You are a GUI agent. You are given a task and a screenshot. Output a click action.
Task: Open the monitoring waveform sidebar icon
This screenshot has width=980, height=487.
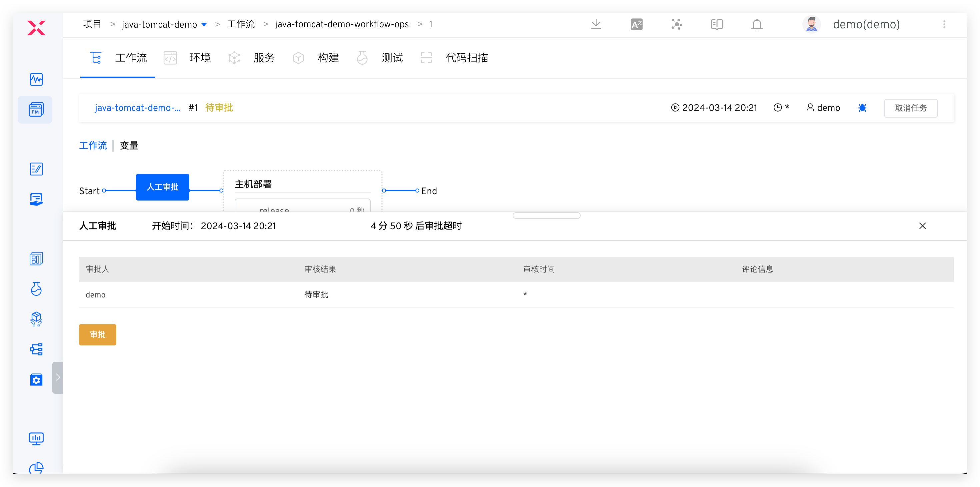pos(36,80)
